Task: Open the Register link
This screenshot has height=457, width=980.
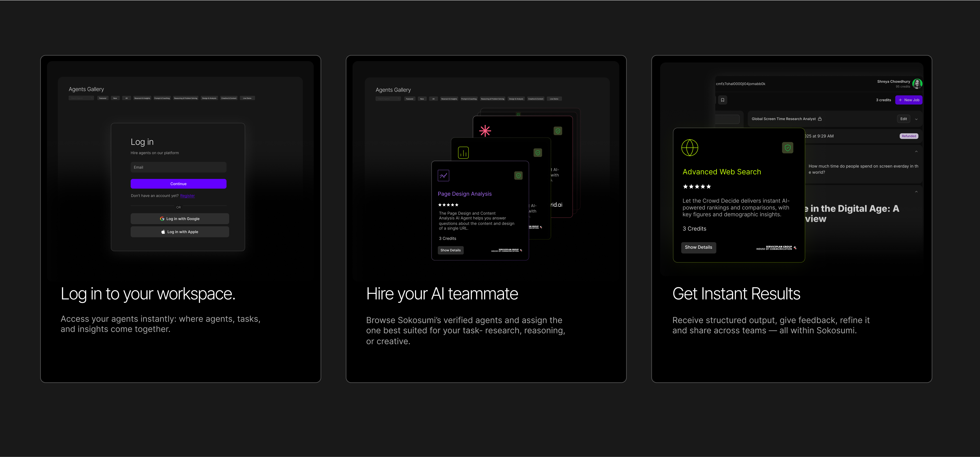Action: pyautogui.click(x=187, y=196)
